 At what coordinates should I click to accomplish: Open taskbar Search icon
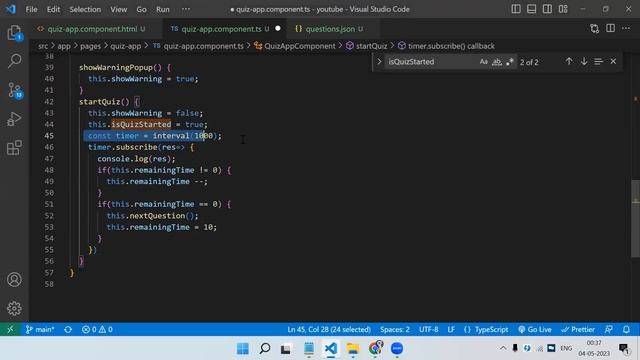264,349
